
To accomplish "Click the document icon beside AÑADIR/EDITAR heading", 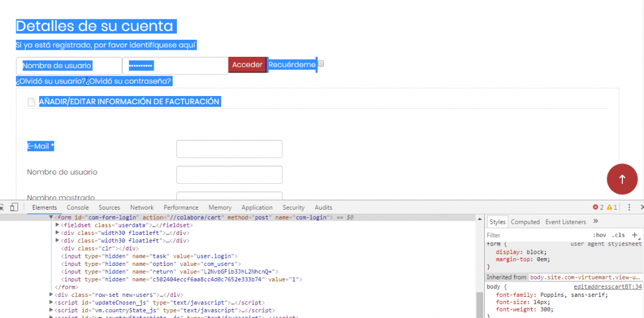I will (31, 102).
